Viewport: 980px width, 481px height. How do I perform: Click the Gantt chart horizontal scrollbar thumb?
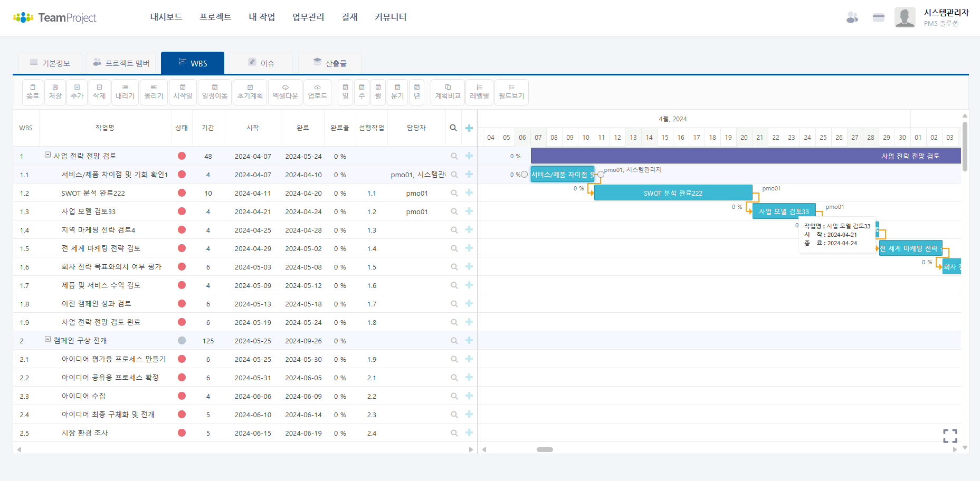(545, 450)
